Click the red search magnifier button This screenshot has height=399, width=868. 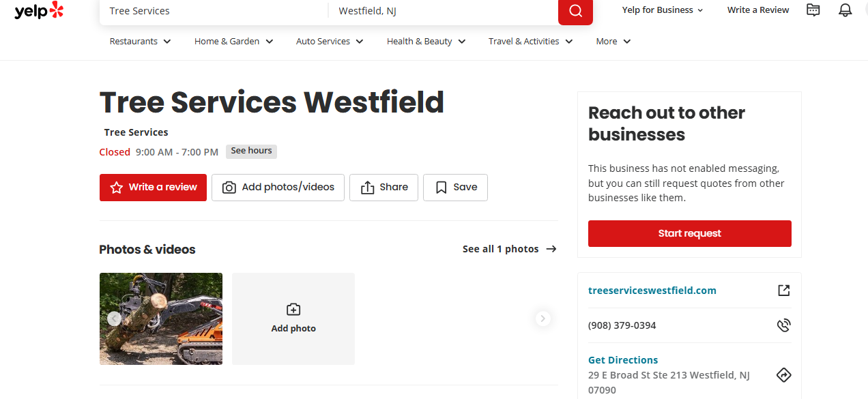tap(575, 11)
